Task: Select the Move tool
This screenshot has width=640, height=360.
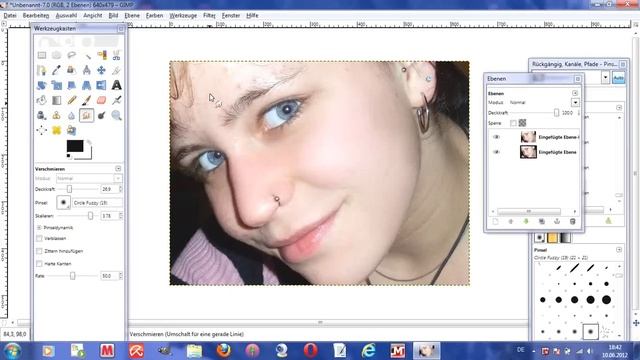Action: 102,70
